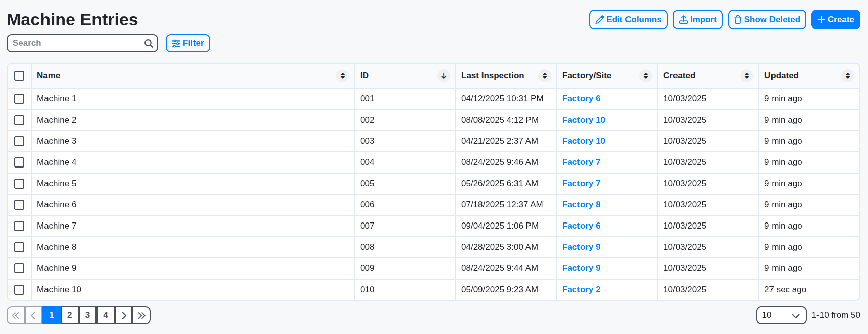Sort by Last Inspection column
Viewport: 868px width, 334px height.
pos(545,76)
